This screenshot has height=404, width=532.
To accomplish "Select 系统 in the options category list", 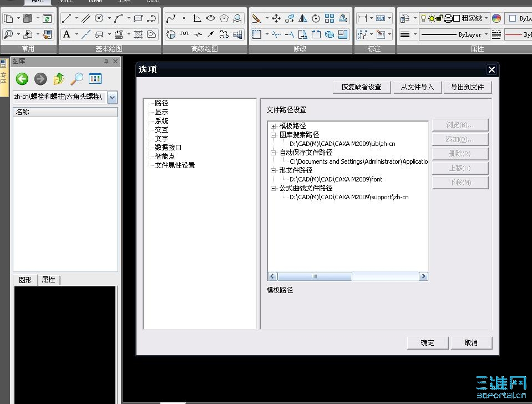I will pyautogui.click(x=161, y=120).
